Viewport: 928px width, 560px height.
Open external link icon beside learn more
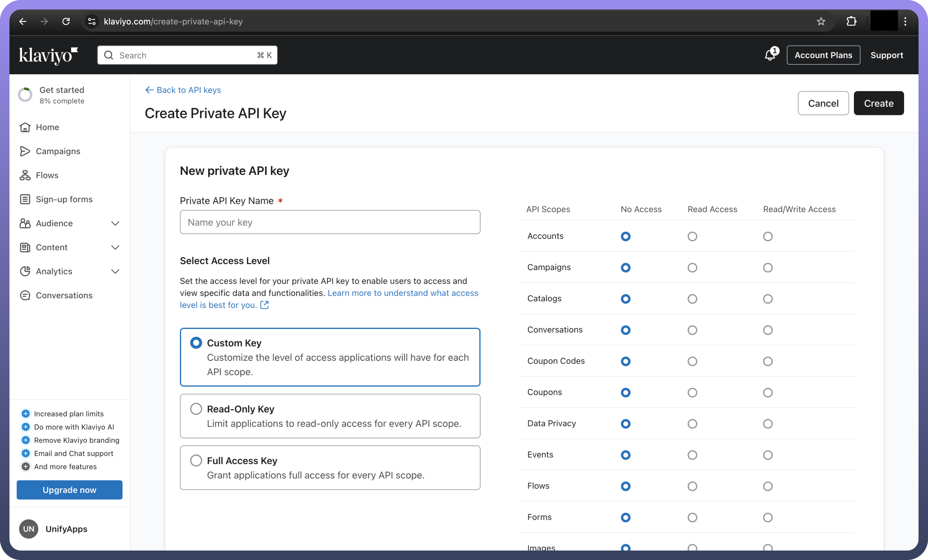[265, 305]
